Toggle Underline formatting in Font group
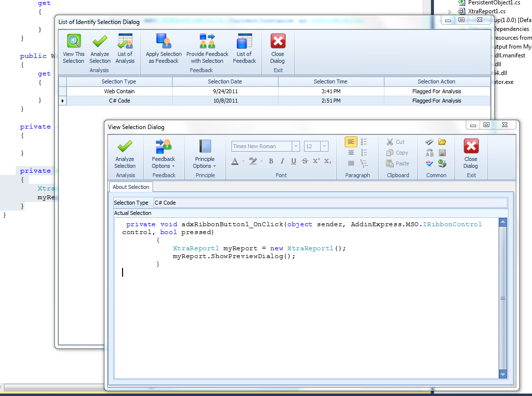532x396 pixels. [x=294, y=161]
